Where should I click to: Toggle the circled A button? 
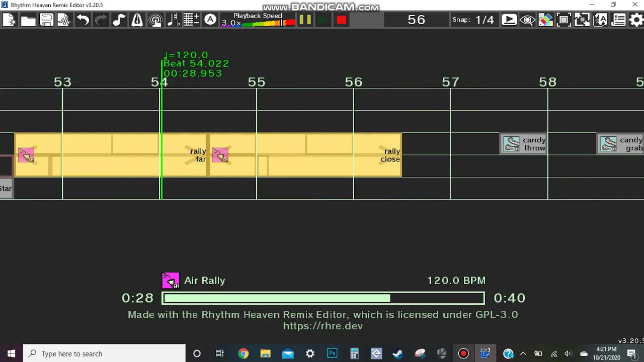[x=210, y=20]
